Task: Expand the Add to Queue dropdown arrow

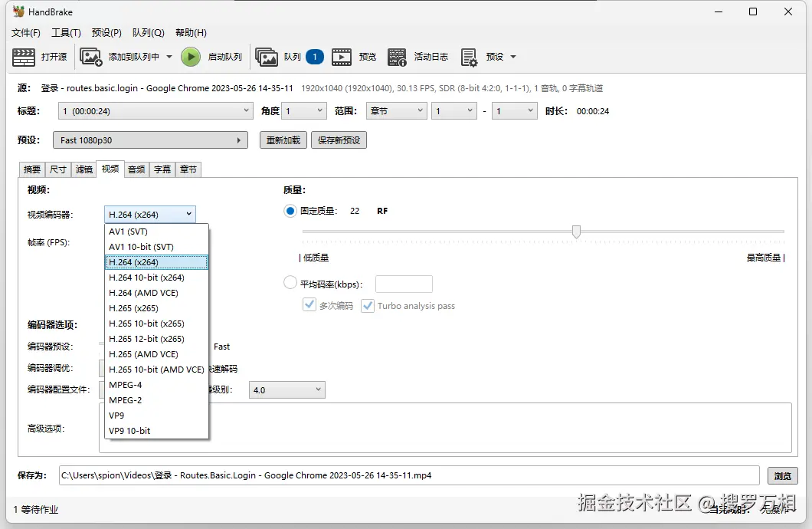Action: [169, 57]
